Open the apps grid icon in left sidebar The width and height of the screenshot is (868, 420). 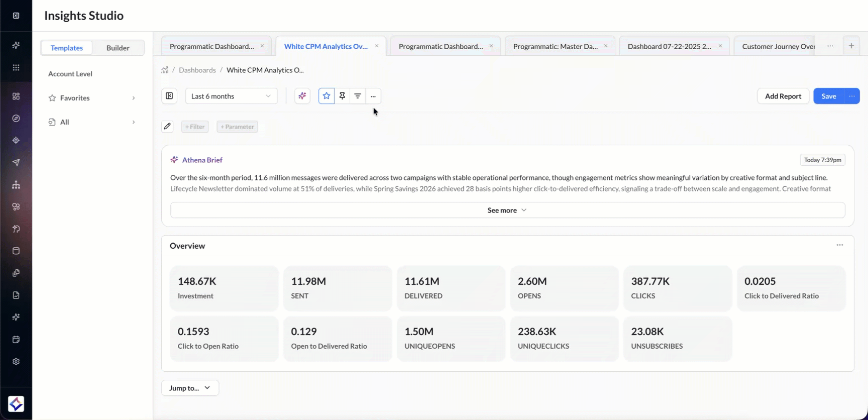tap(16, 68)
